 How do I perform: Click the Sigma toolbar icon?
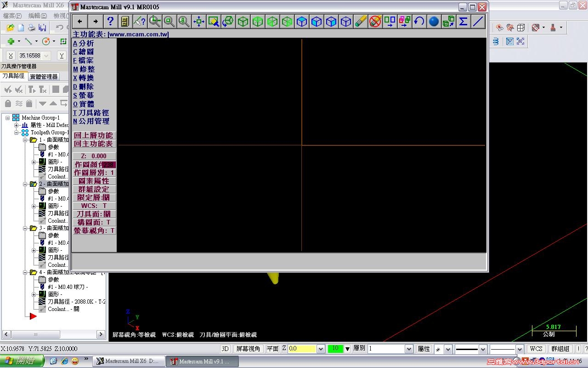click(x=463, y=22)
